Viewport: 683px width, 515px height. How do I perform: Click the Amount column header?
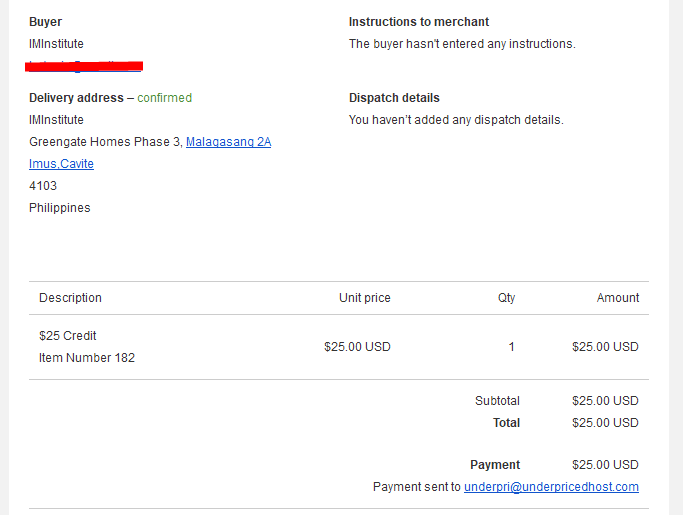[618, 298]
